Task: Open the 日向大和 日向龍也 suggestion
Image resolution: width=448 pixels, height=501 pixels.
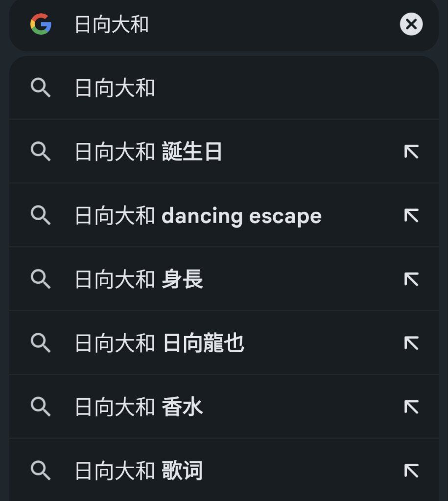Action: coord(224,343)
